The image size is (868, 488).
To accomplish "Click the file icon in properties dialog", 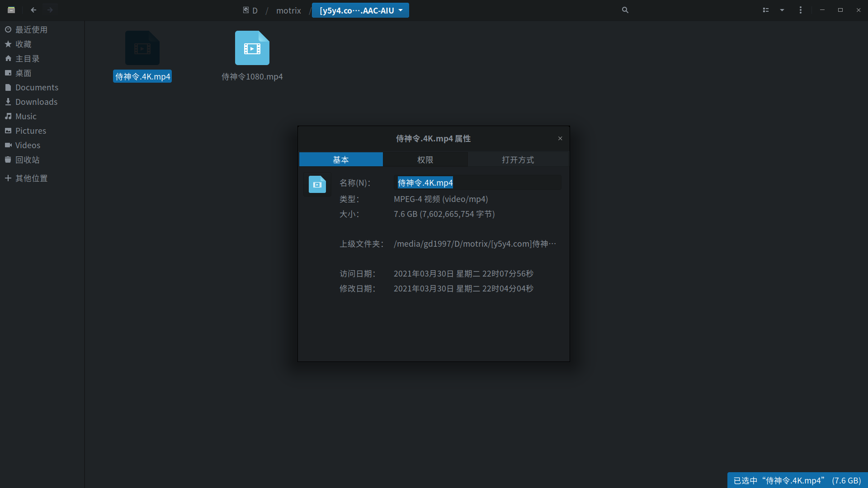I will pyautogui.click(x=317, y=184).
